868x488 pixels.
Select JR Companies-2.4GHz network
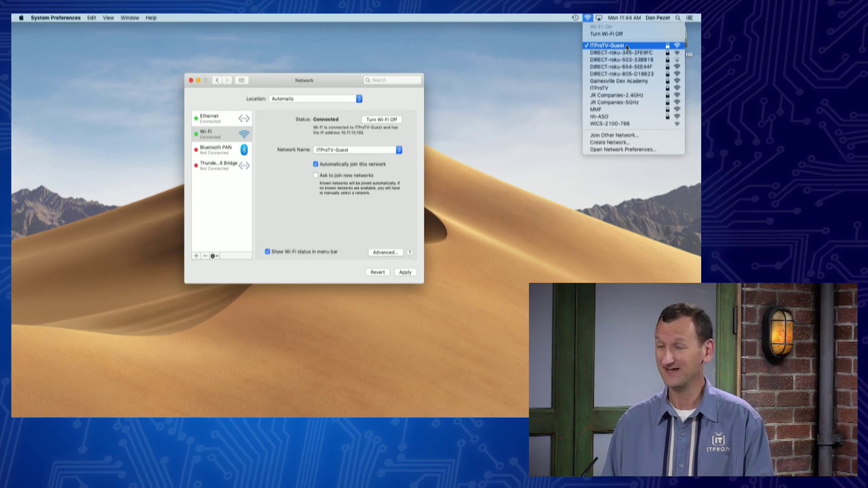[633, 96]
